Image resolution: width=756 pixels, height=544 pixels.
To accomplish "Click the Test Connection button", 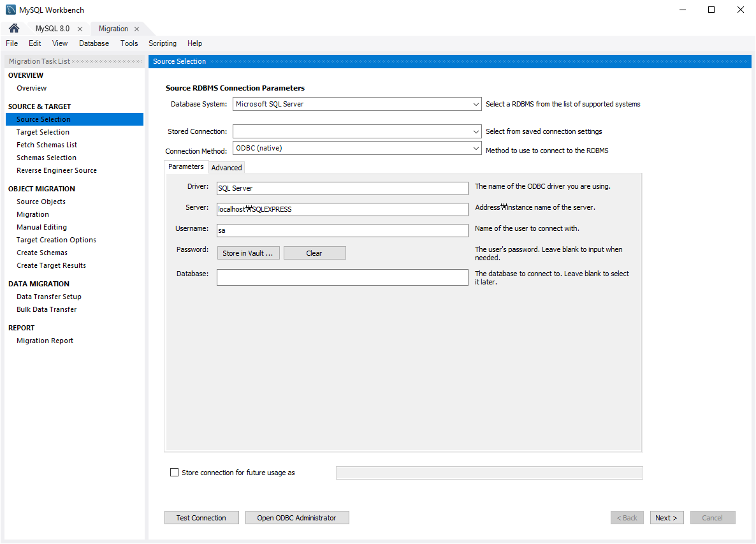I will pos(201,518).
